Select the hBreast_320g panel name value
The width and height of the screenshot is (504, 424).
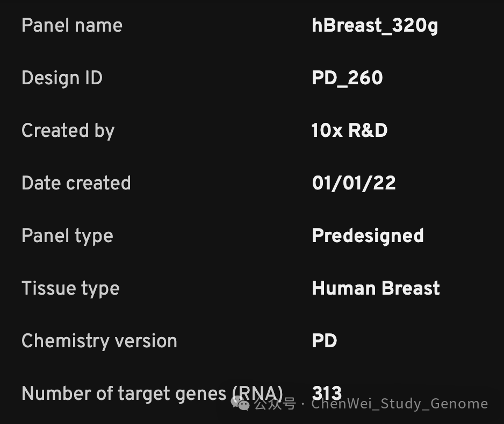coord(375,25)
